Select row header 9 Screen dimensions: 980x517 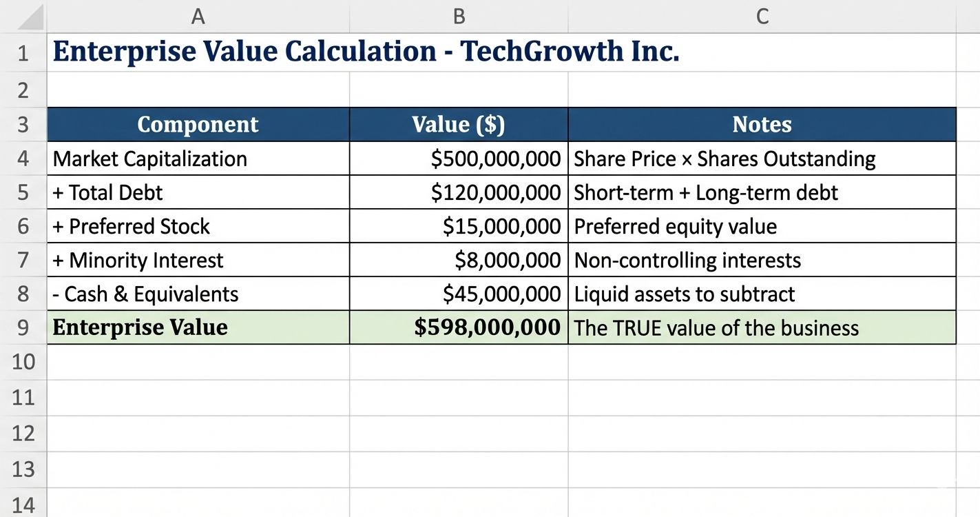point(24,327)
